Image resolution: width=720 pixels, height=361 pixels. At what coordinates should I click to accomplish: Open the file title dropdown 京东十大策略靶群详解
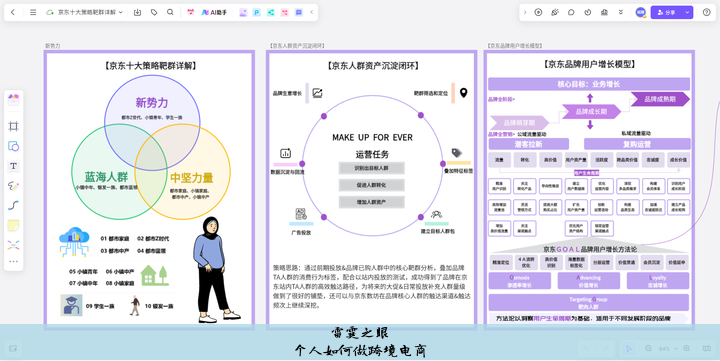pyautogui.click(x=90, y=12)
